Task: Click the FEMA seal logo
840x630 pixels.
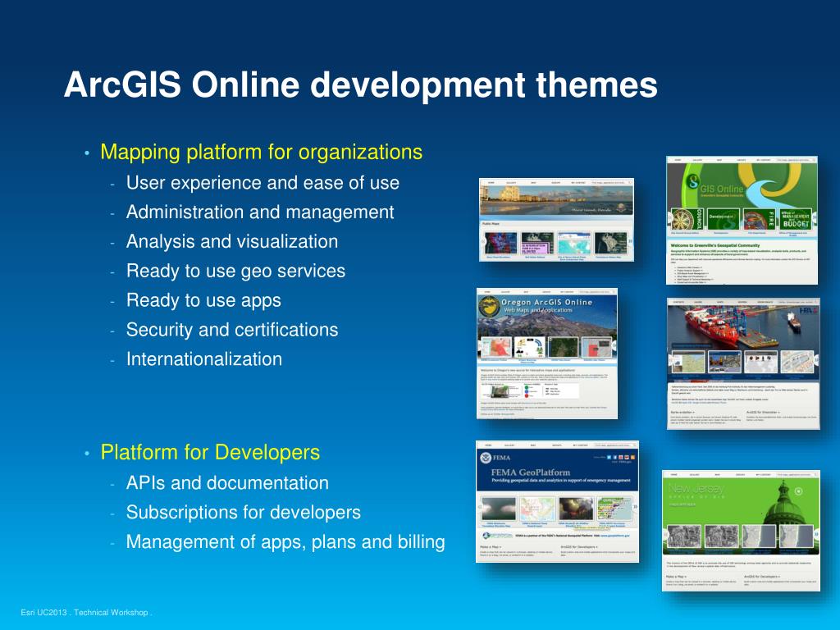Action: 486,458
